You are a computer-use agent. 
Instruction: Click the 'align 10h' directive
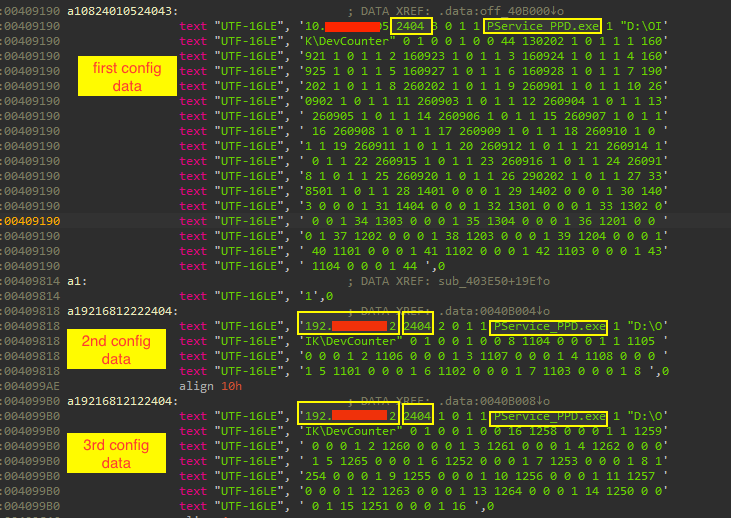tap(212, 385)
